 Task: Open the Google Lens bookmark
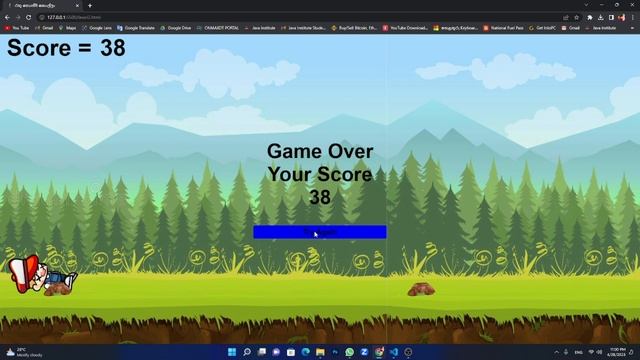point(97,28)
